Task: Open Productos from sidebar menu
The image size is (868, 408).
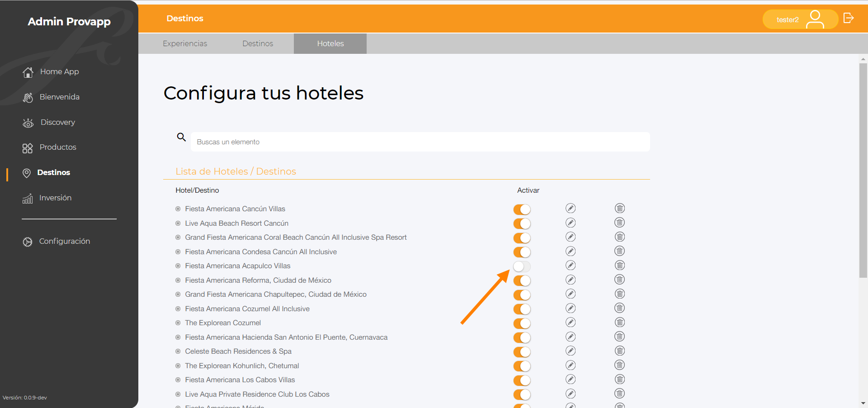Action: tap(58, 147)
